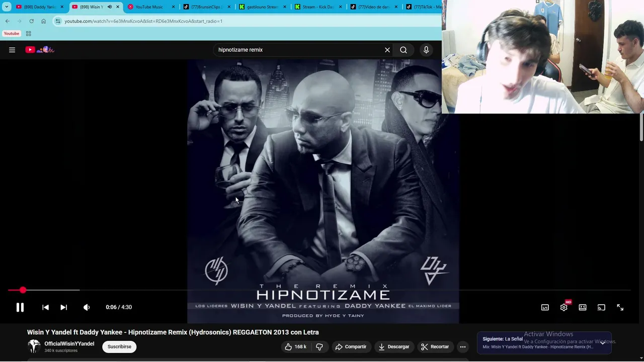Open the tab search dropdown arrow

click(x=7, y=7)
